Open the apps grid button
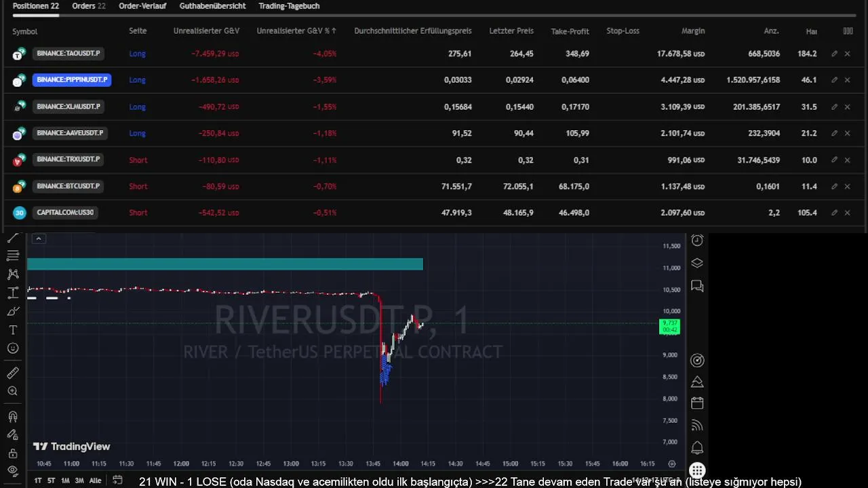 click(697, 470)
